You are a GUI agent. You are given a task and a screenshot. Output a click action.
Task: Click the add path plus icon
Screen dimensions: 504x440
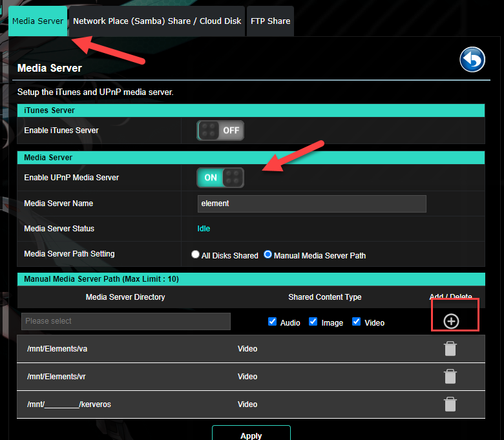(x=451, y=321)
